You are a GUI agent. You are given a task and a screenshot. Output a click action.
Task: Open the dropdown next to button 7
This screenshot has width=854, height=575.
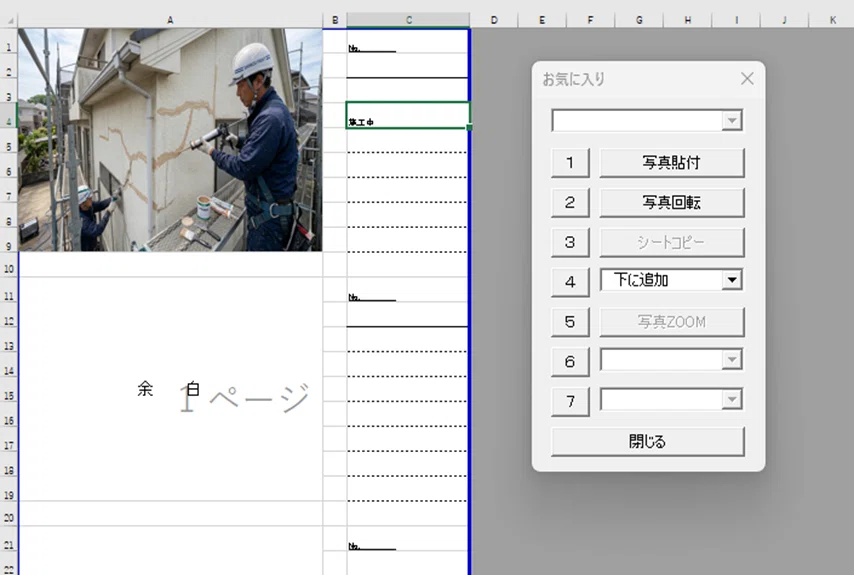point(732,399)
